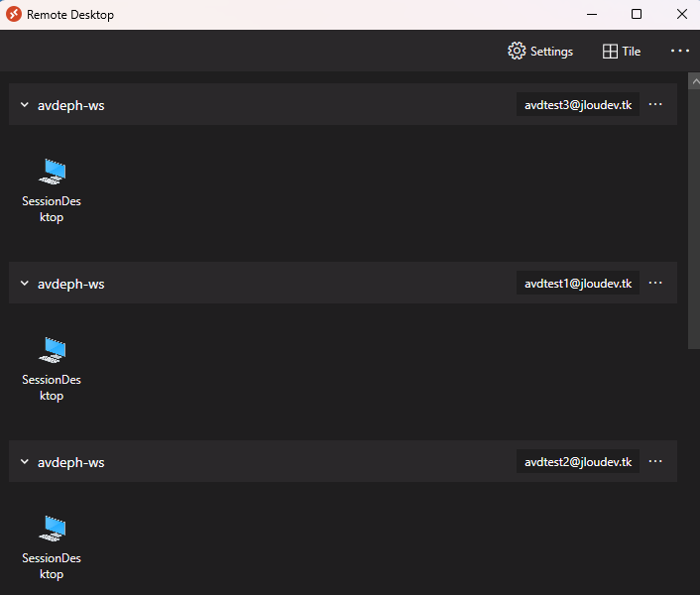Collapse the avdtest1 avdeph-ws workspace
This screenshot has width=700, height=595.
pos(25,284)
